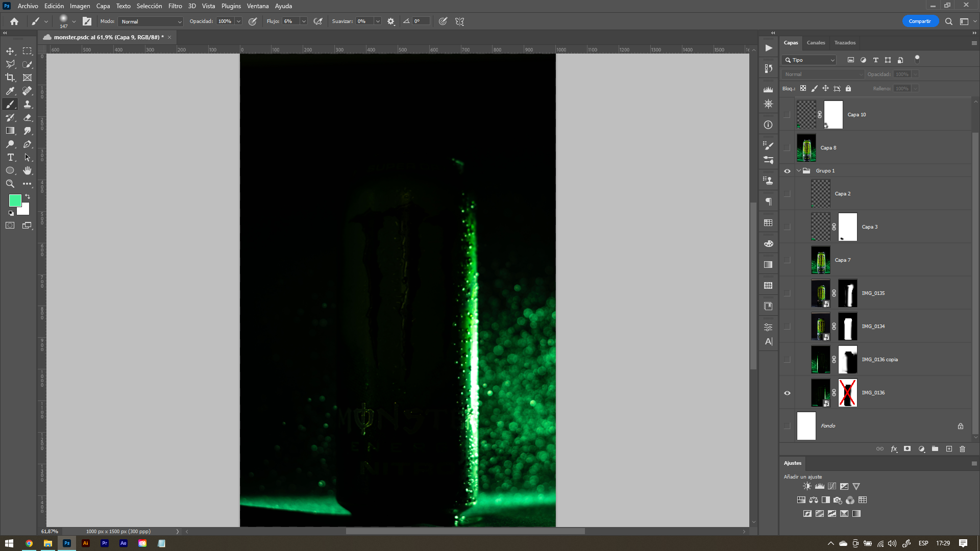Open the Filtro menu
Image resolution: width=980 pixels, height=551 pixels.
(x=175, y=6)
